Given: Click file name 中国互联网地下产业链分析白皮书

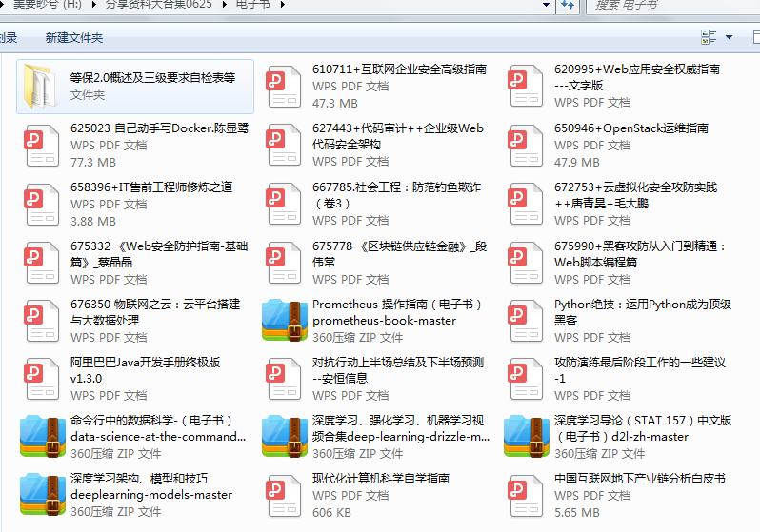Looking at the screenshot, I should (640, 478).
